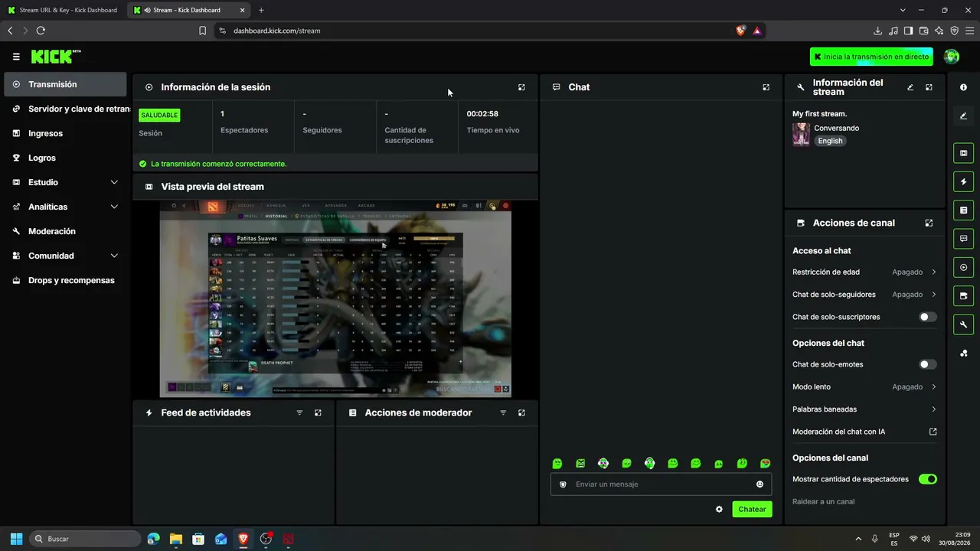Toggle Chat de solo-suscriptores
The width and height of the screenshot is (980, 551).
coord(927,317)
